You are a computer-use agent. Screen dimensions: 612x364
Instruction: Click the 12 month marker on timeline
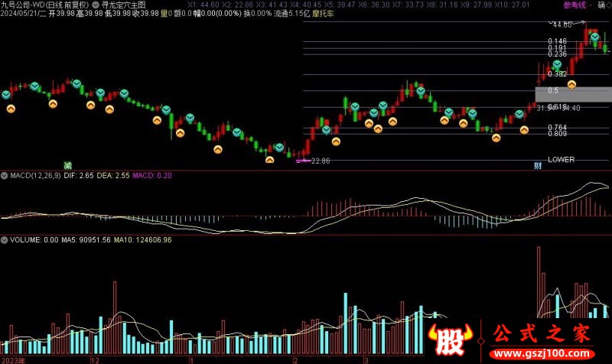click(95, 359)
